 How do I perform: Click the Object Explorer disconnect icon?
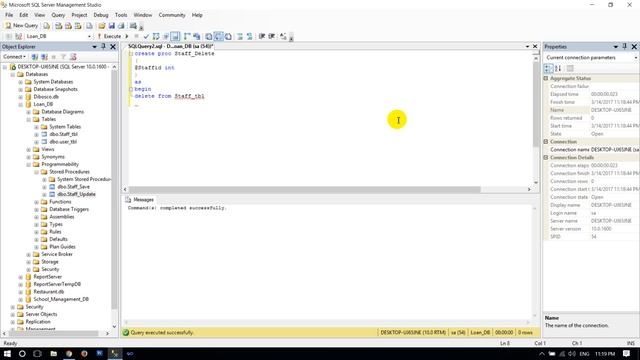[x=44, y=57]
